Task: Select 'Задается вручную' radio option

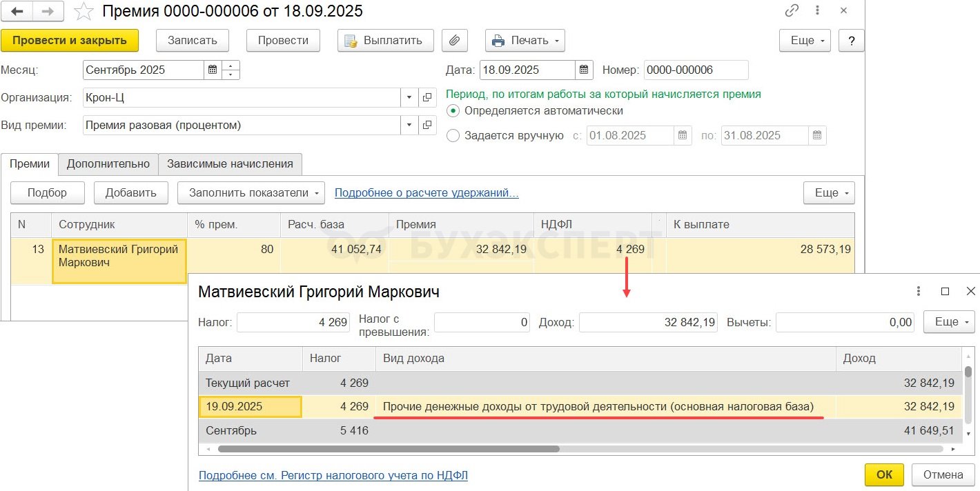Action: (x=453, y=136)
